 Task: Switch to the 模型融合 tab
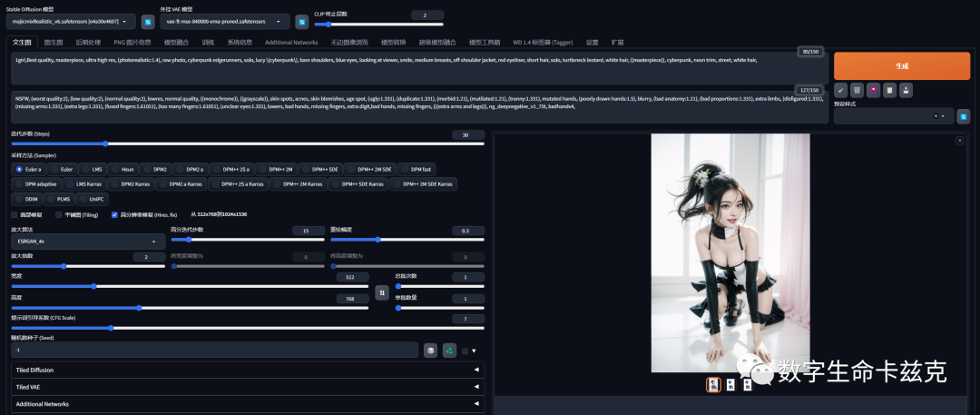point(176,43)
